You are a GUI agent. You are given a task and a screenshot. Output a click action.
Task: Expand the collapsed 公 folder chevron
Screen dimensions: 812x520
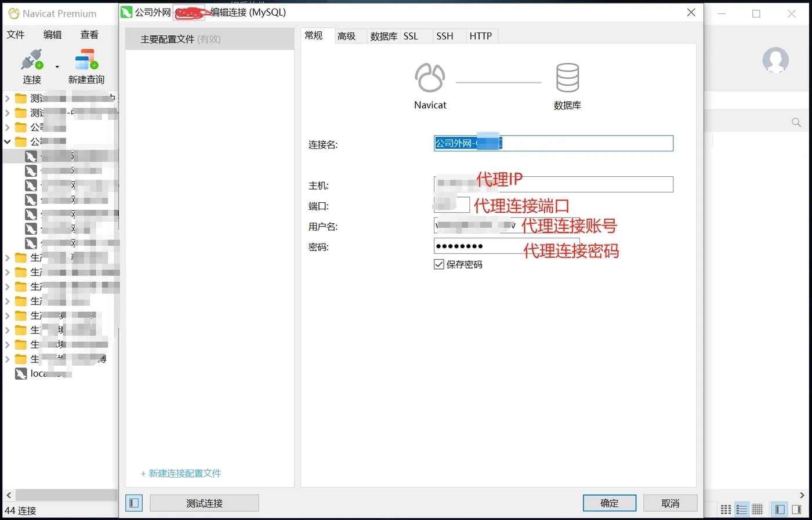coord(8,127)
